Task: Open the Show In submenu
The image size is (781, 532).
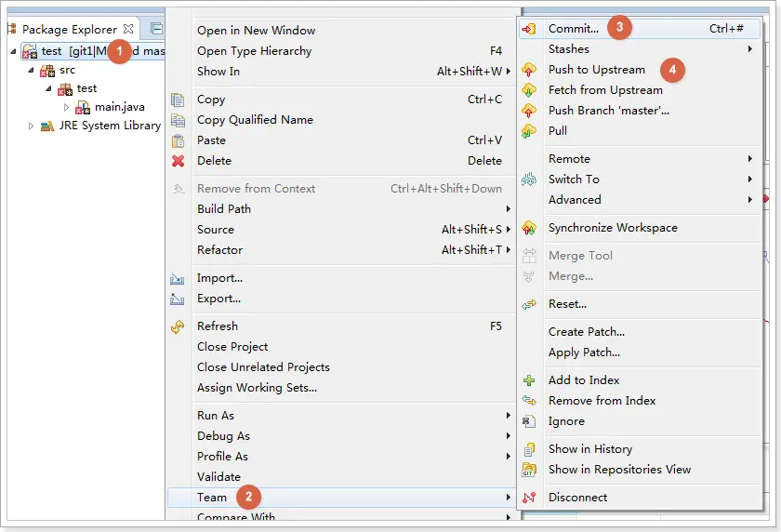Action: [x=341, y=72]
